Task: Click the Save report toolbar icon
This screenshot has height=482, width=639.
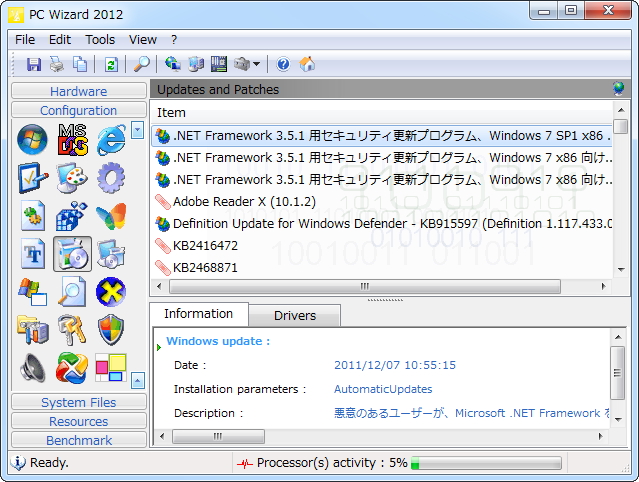Action: tap(34, 64)
